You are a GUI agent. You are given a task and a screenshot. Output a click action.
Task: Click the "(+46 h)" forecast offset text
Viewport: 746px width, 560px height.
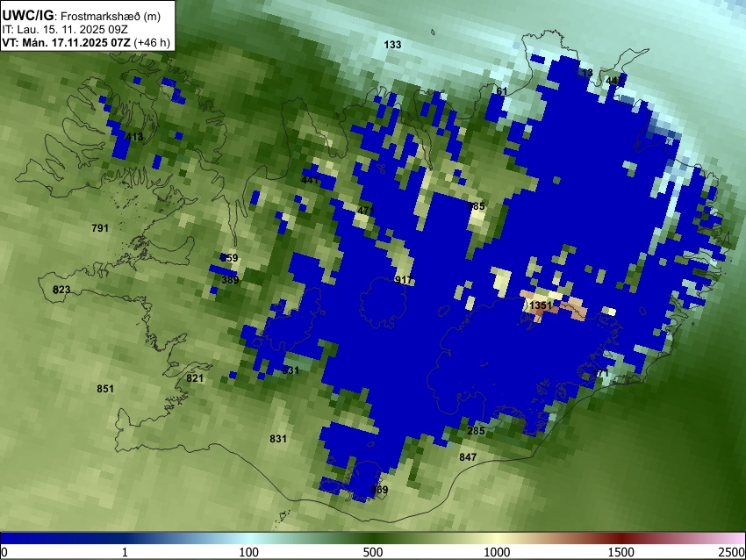152,42
